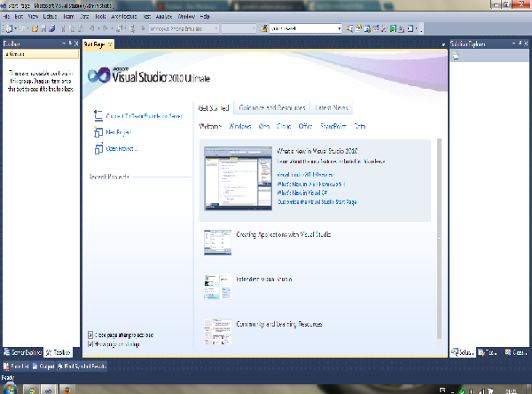Screen dimensions: 532x394
Task: Toggle Close page after project load checkbox
Action: click(90, 335)
